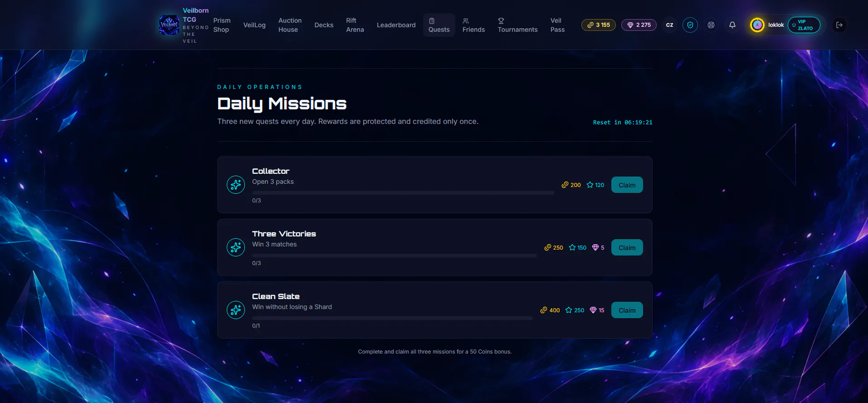Open the notifications bell
The width and height of the screenshot is (868, 403).
point(732,25)
